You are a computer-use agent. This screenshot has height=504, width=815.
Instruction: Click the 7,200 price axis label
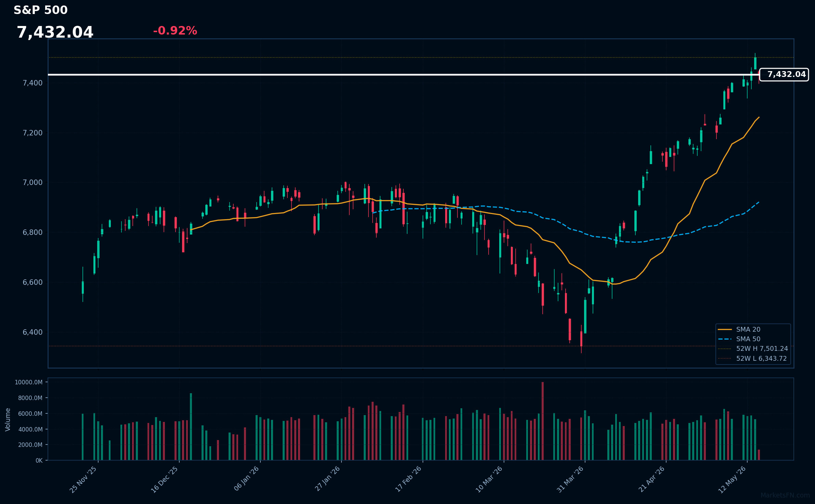[33, 133]
